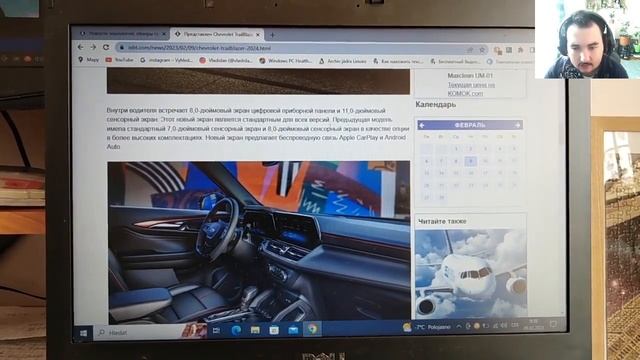Click the taskbar clock and date
The width and height of the screenshot is (640, 360).
533,324
